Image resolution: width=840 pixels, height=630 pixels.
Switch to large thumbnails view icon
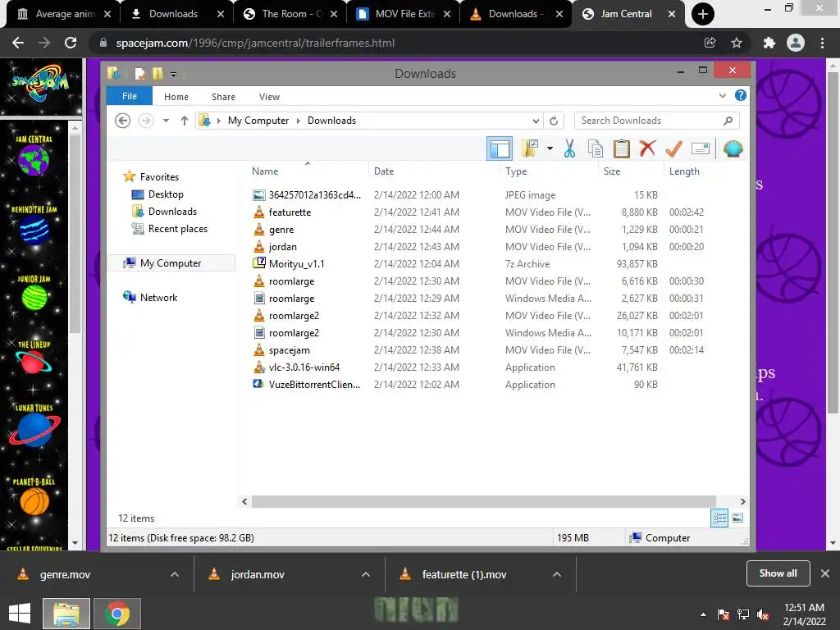click(x=737, y=518)
